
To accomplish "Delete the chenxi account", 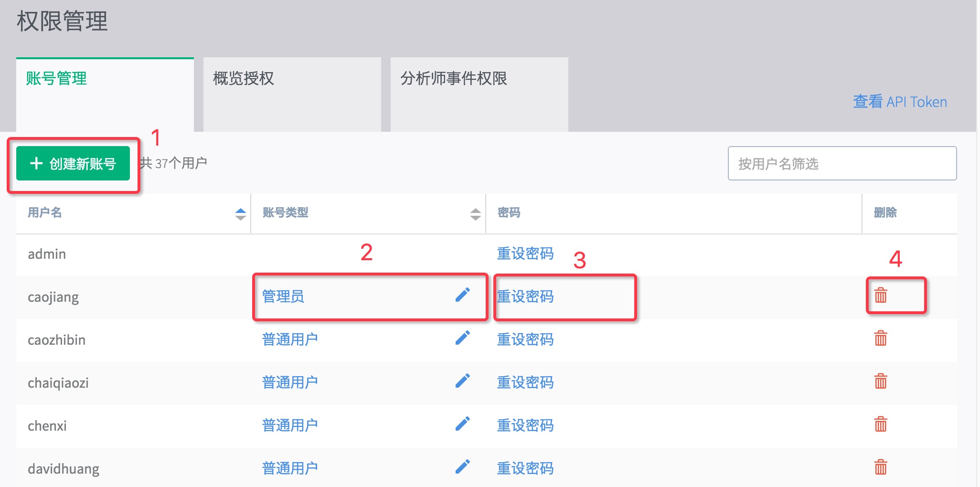I will [881, 424].
